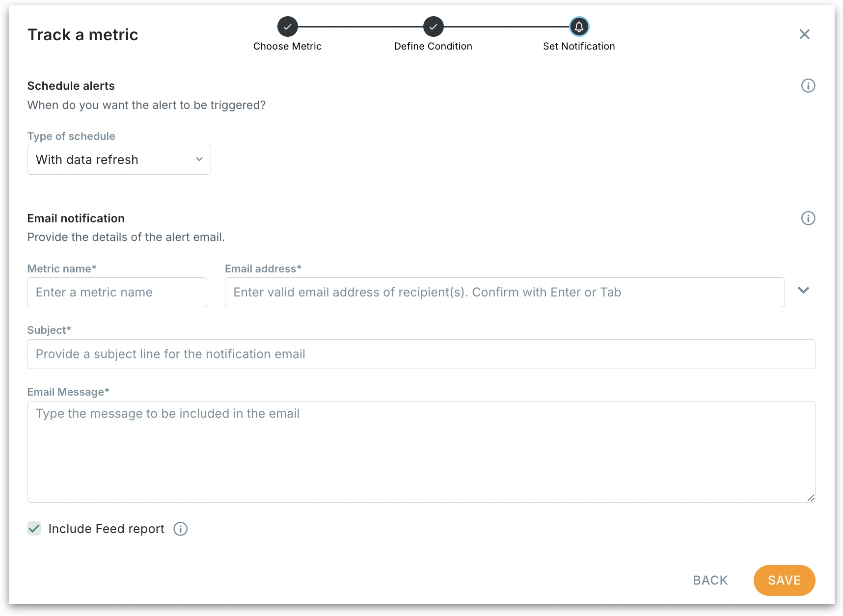Viewport: 843px width, 616px height.
Task: Click the Email address recipient field
Action: pyautogui.click(x=504, y=293)
